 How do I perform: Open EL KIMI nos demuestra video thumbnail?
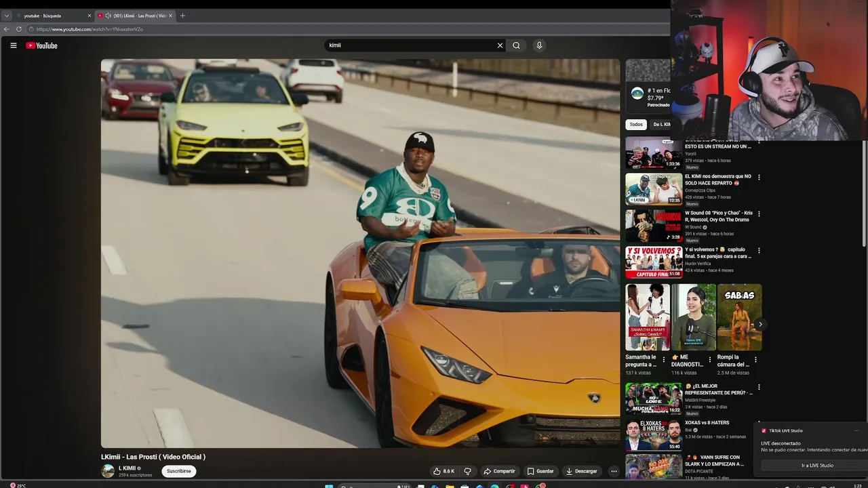[654, 189]
